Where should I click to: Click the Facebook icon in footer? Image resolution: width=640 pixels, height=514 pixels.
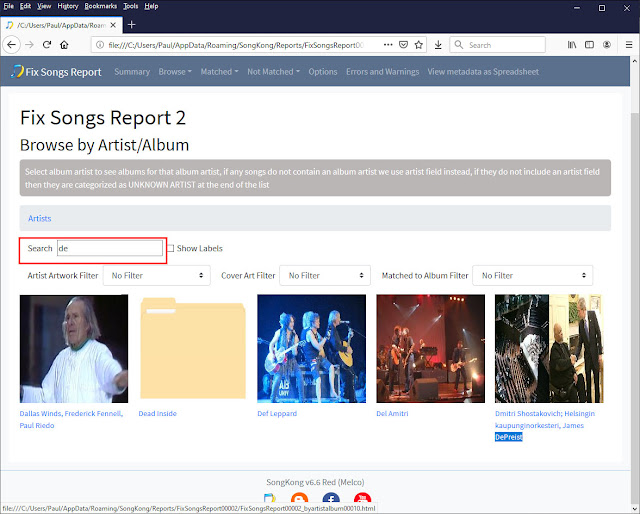[331, 498]
